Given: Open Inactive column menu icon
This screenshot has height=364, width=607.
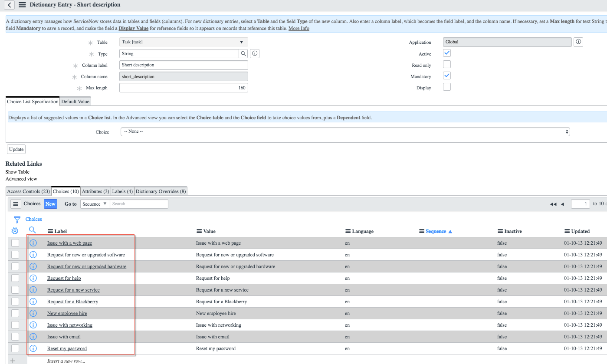Looking at the screenshot, I should tap(500, 231).
